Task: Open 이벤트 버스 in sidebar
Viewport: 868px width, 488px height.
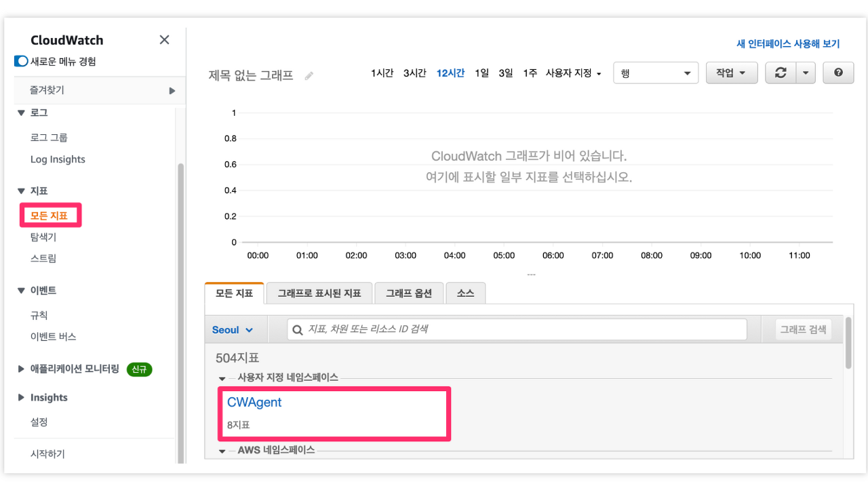Action: point(54,337)
